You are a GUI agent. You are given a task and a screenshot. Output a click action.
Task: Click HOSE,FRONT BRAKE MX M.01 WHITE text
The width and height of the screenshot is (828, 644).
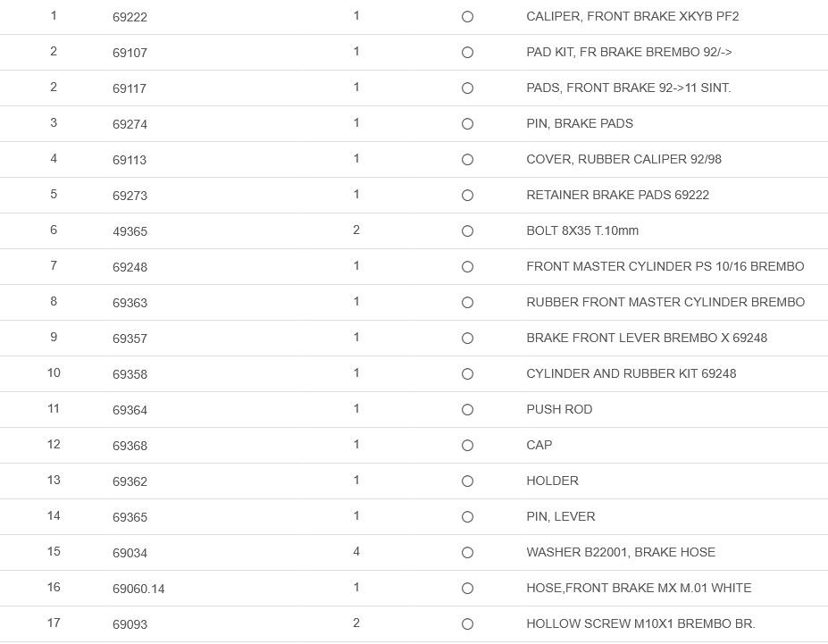click(x=639, y=588)
